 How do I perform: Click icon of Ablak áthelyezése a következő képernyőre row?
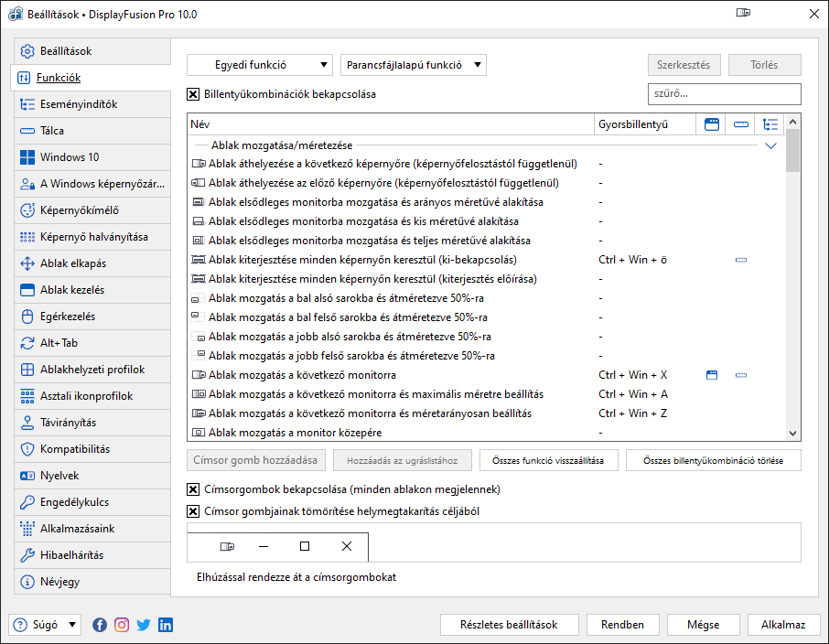click(199, 164)
